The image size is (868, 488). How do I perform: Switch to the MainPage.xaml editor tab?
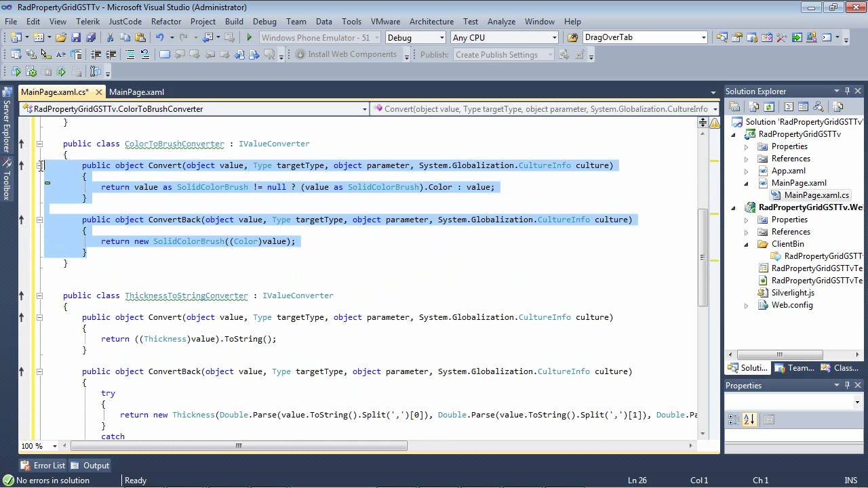pos(136,92)
